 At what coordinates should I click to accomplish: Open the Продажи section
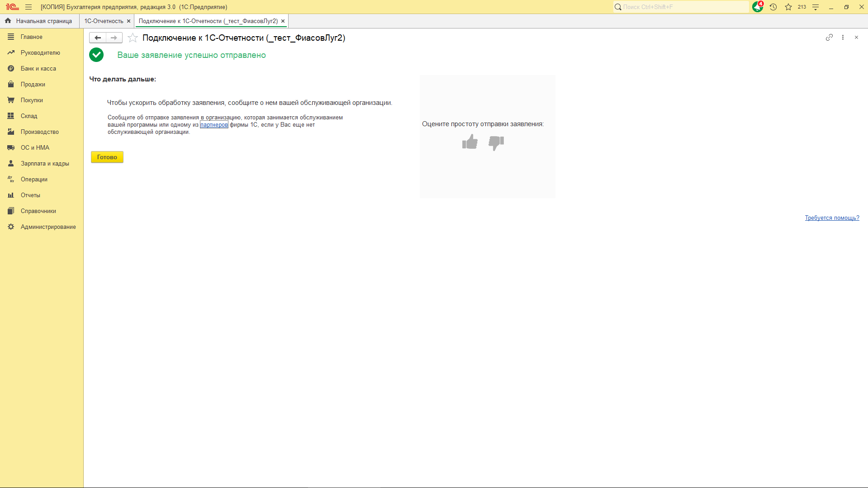(x=42, y=85)
